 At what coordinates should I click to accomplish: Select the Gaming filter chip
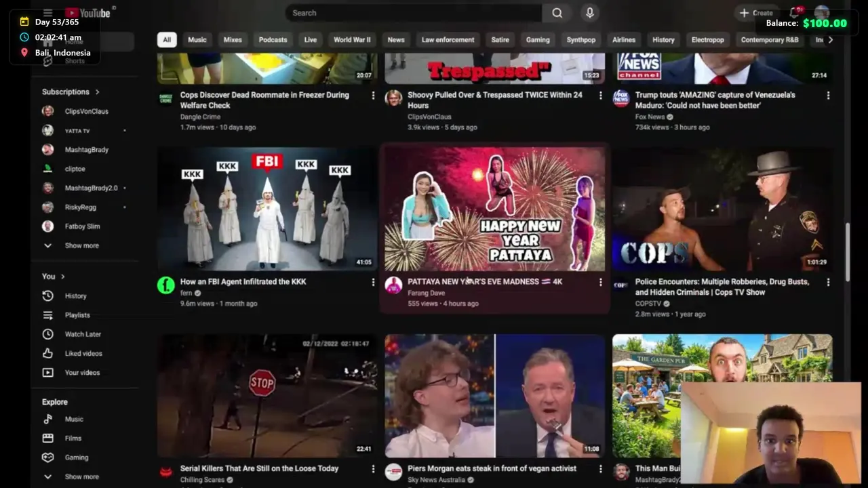point(538,40)
